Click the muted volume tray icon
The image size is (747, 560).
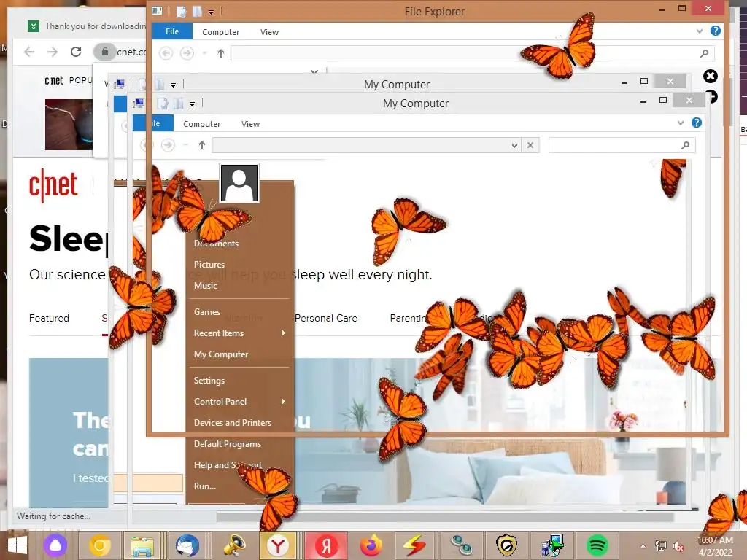[678, 546]
